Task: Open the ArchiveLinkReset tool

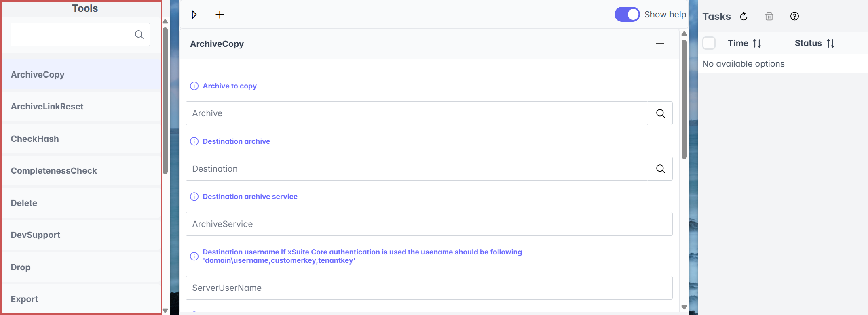Action: [x=47, y=107]
